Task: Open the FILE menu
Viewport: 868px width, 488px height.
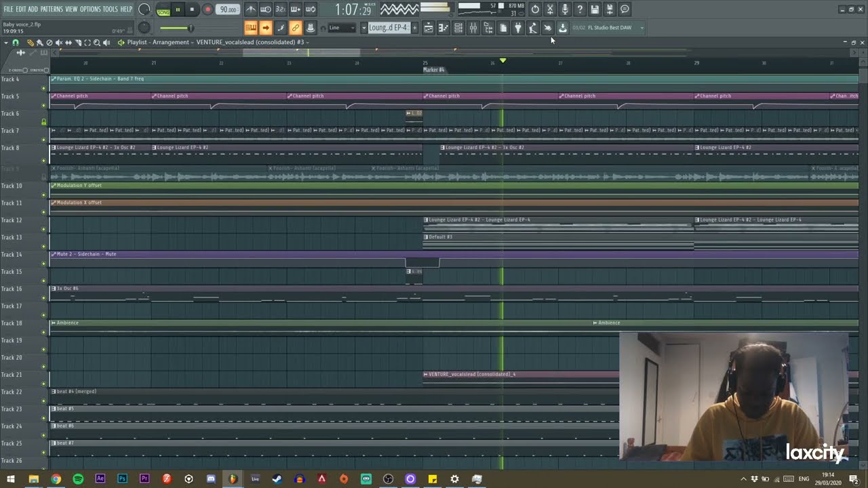Action: 8,9
